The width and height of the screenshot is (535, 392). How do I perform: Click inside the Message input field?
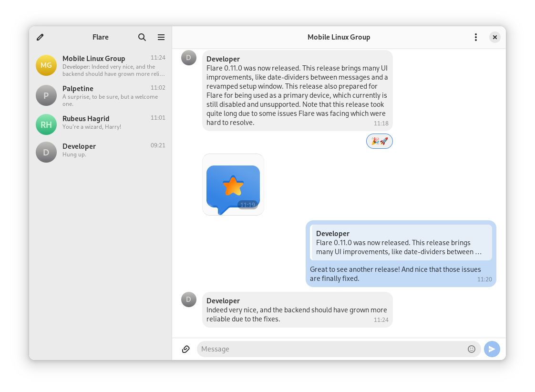click(x=334, y=349)
